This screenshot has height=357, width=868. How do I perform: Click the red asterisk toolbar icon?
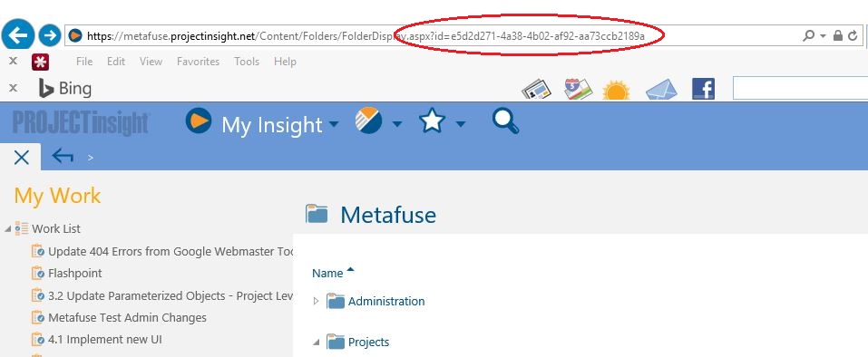(40, 62)
